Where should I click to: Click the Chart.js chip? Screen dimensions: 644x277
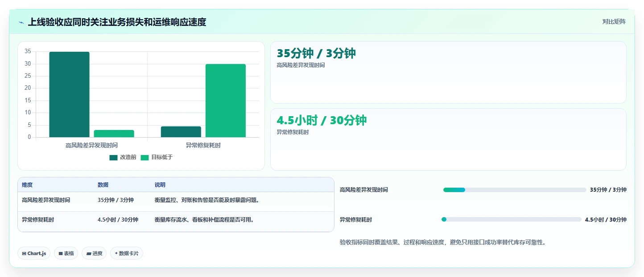pyautogui.click(x=34, y=253)
